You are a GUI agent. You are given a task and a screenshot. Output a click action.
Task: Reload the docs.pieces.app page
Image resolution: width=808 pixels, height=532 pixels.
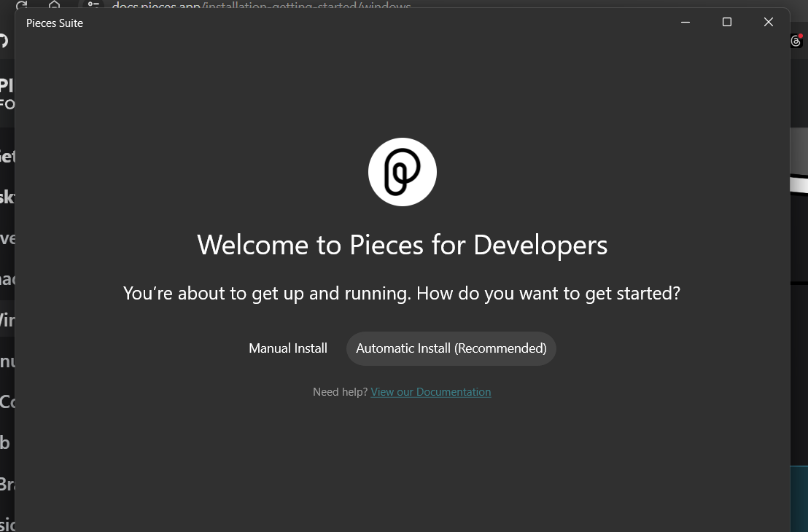tap(23, 6)
